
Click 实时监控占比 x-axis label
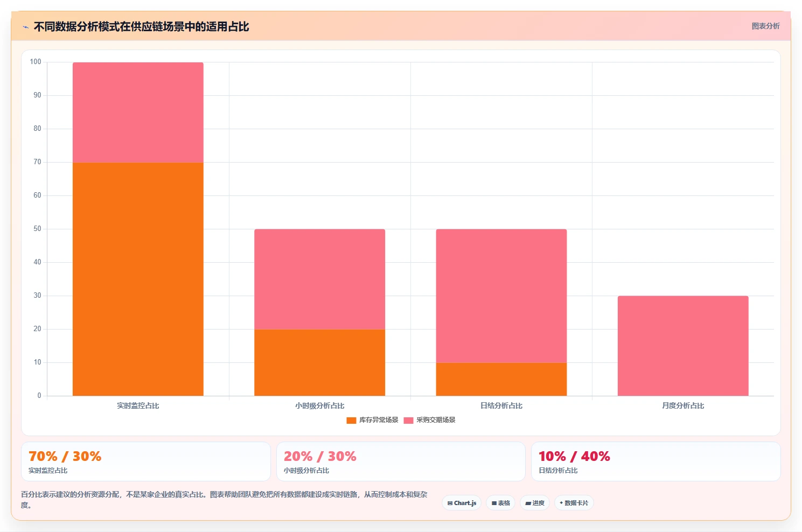click(x=138, y=405)
